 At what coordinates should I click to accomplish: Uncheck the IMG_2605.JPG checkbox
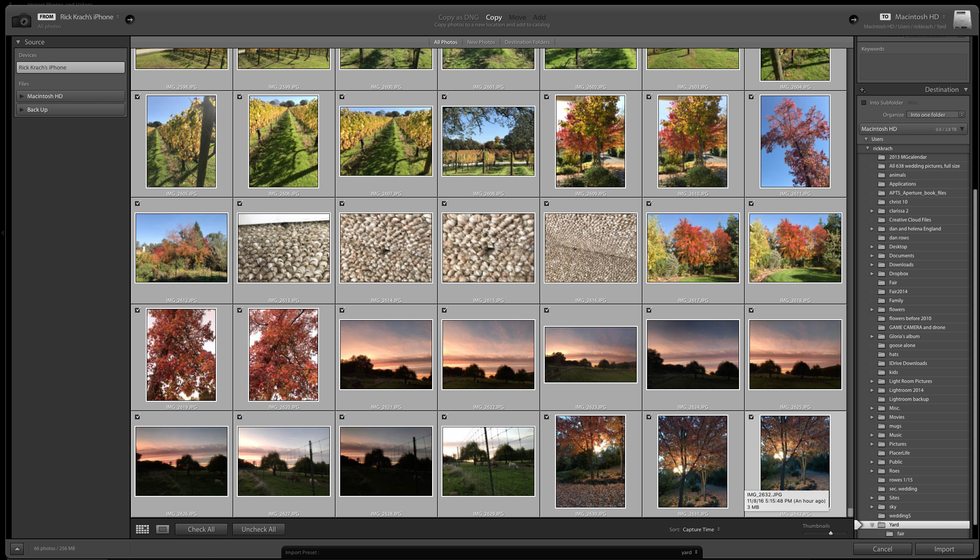pos(138,97)
